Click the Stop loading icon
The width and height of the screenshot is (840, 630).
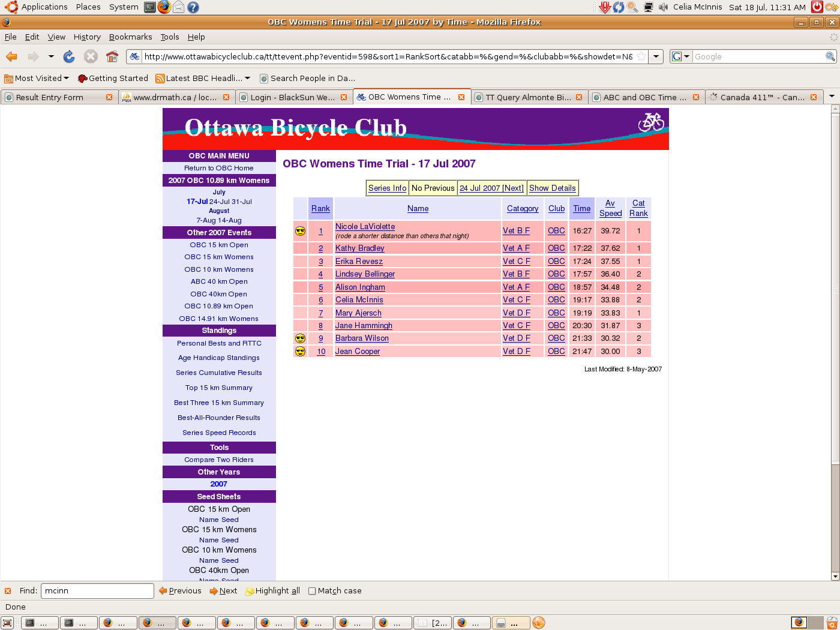click(91, 56)
